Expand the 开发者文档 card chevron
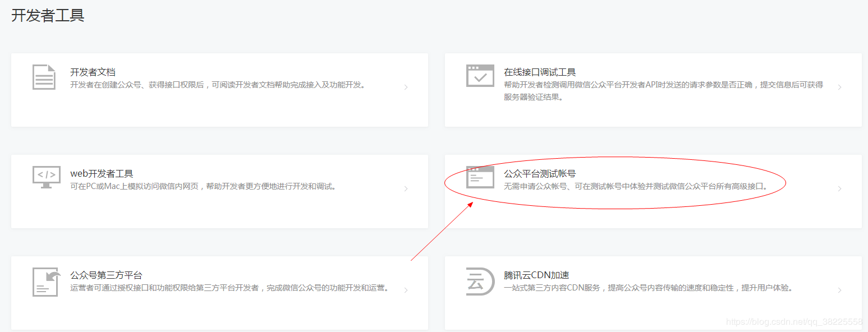Viewport: 868px width, 332px height. coord(406,87)
